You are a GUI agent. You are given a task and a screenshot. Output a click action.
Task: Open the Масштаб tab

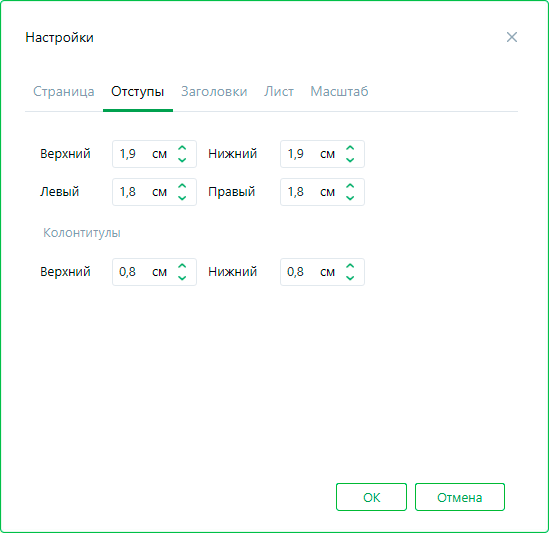click(x=339, y=91)
